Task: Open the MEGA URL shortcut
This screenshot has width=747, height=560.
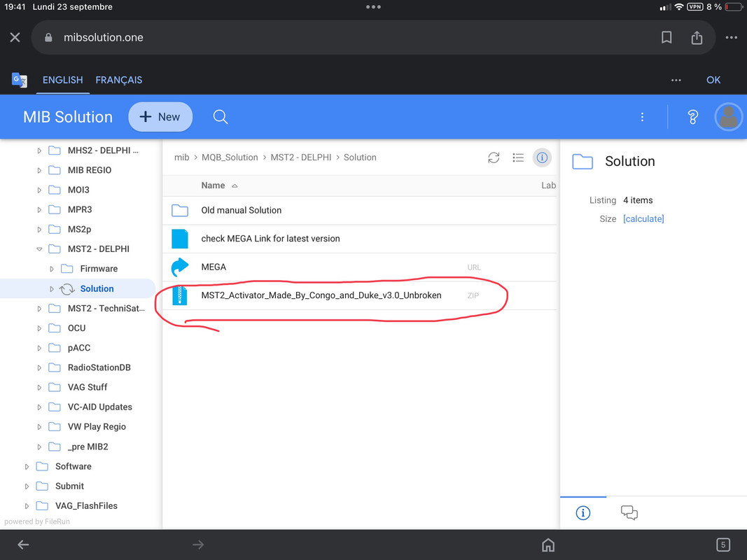Action: 359,267
